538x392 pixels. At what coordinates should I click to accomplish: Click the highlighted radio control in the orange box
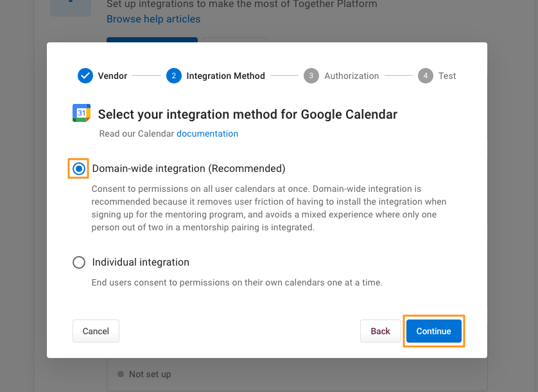click(x=79, y=169)
